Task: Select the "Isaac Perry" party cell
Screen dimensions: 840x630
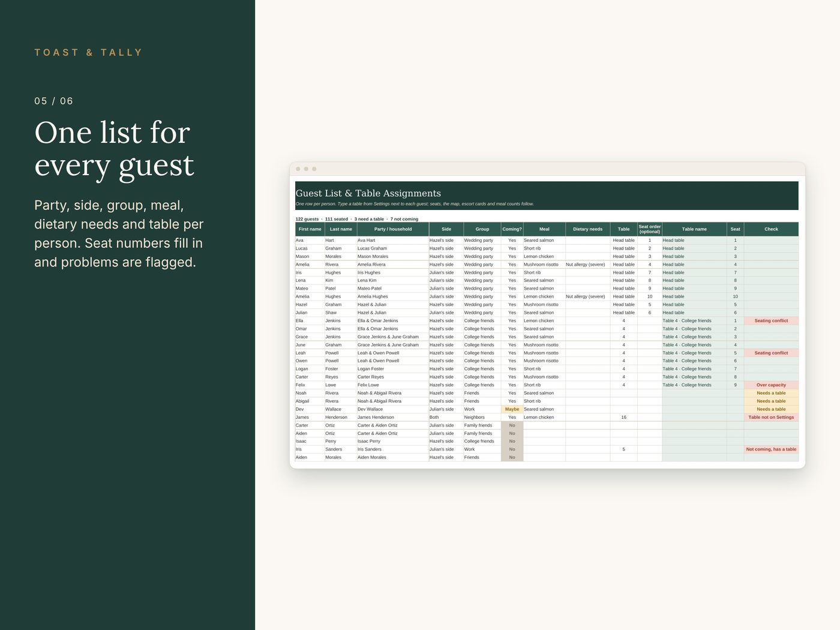Action: [x=393, y=441]
